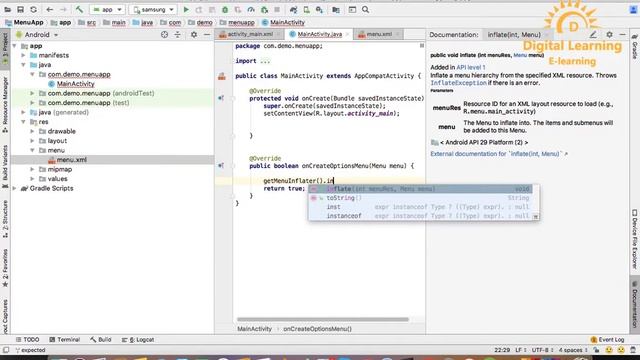The width and height of the screenshot is (640, 360).
Task: Click the InflateException link
Action: click(458, 83)
